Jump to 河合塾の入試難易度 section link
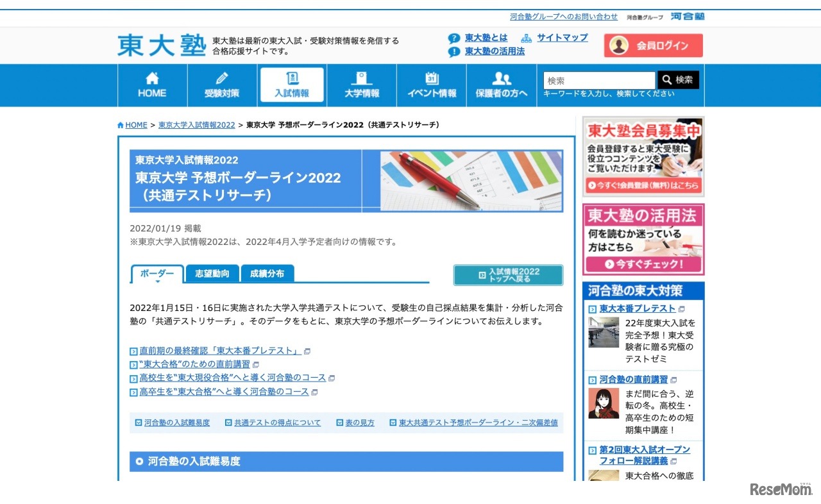Viewport: 821px width, 504px height. click(177, 423)
